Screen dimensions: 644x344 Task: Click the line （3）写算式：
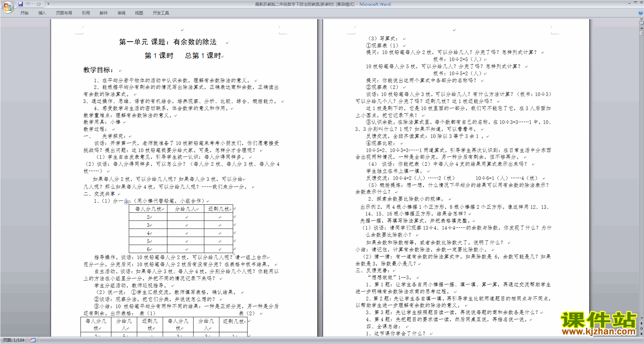[383, 38]
